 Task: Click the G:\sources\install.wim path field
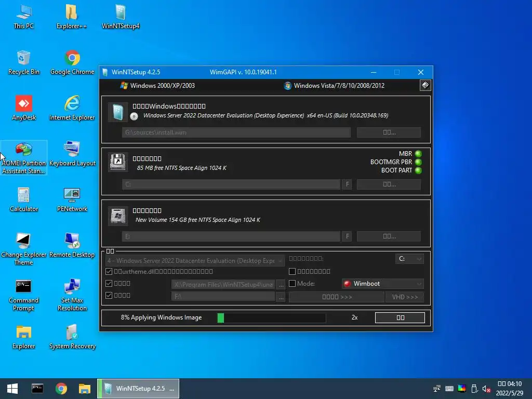pos(236,132)
